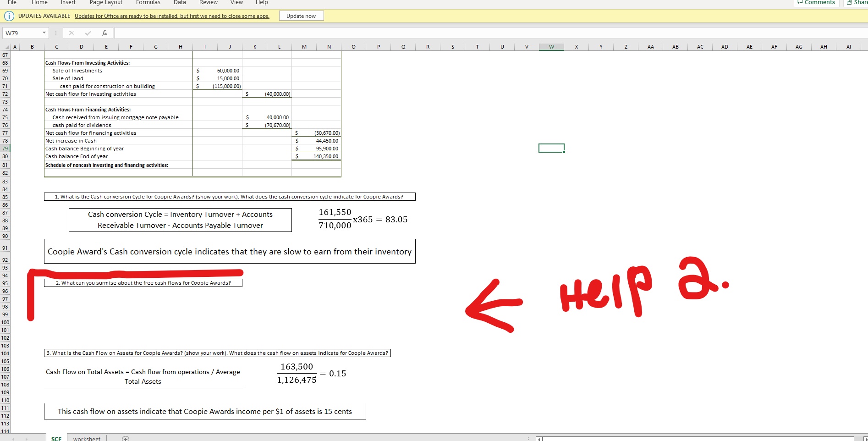Select the 44,450.00 net increase cell

(317, 141)
